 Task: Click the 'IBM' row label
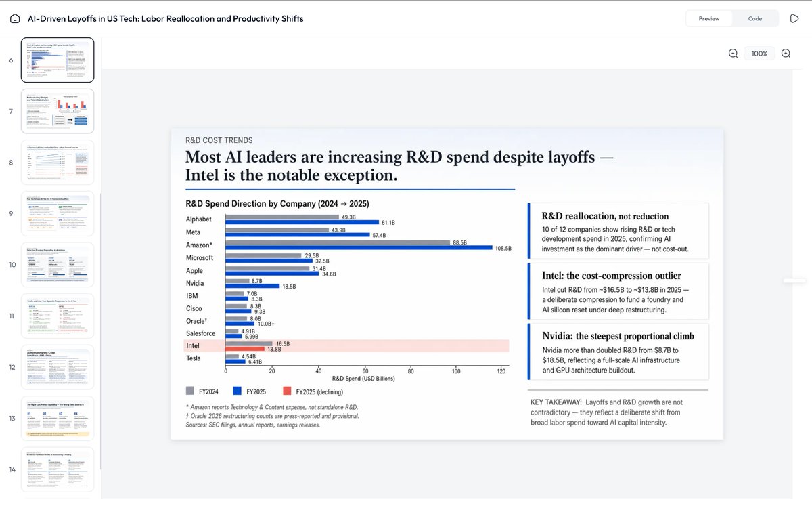point(192,296)
